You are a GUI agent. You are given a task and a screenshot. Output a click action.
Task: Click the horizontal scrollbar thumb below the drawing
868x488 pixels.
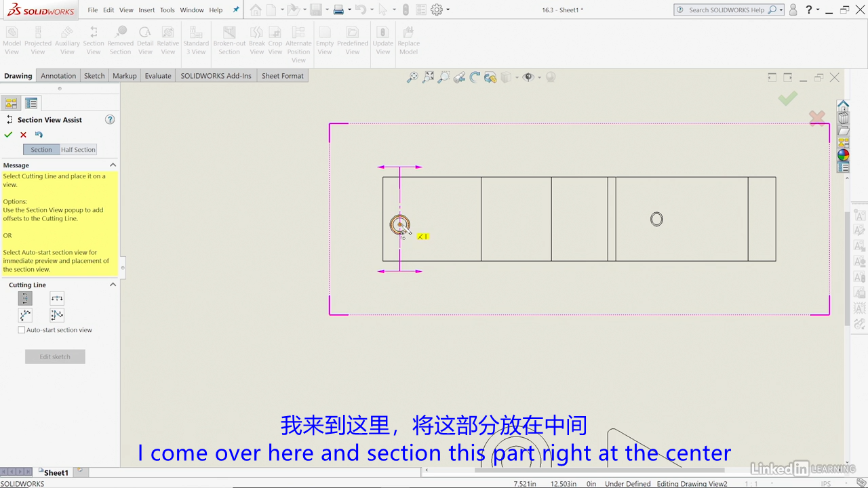click(599, 470)
